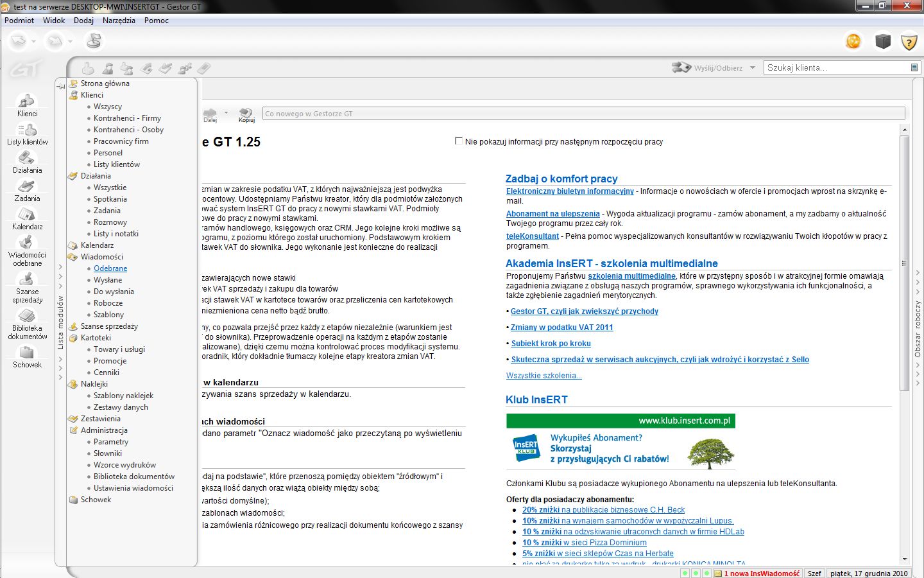924x578 pixels.
Task: Select 'Szablony naklejek' tree item
Action: pyautogui.click(x=123, y=396)
